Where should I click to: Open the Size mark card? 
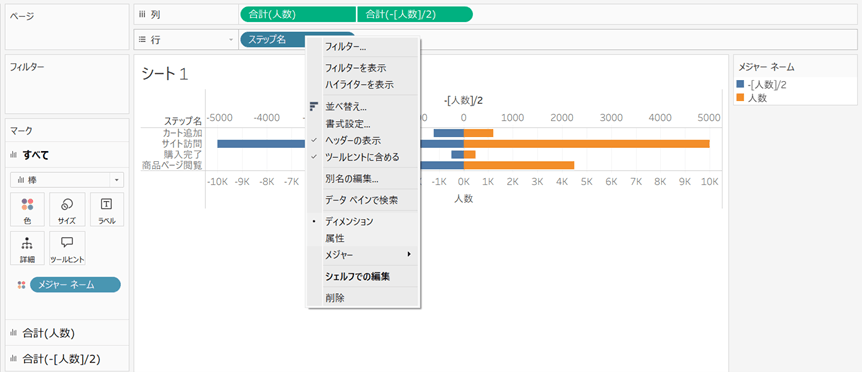[x=67, y=209]
